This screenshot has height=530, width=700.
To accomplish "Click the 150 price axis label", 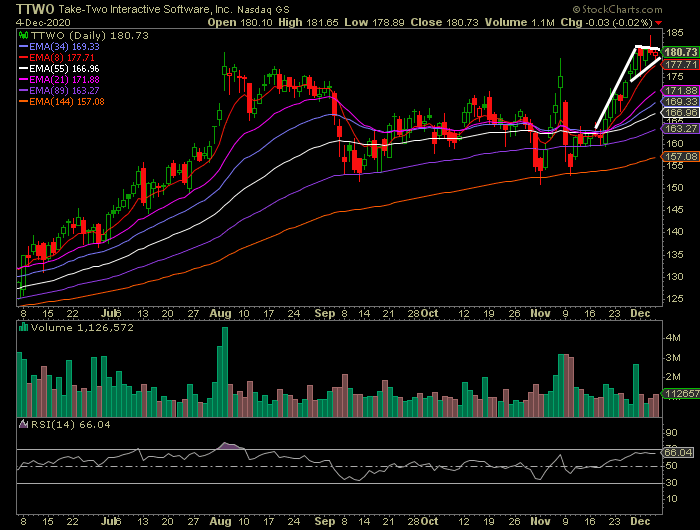I will point(675,188).
